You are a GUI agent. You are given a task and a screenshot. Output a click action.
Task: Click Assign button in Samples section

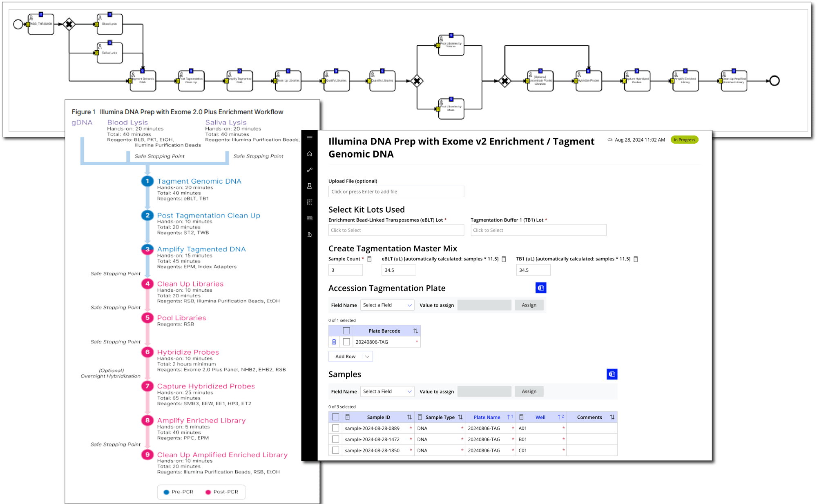click(529, 391)
